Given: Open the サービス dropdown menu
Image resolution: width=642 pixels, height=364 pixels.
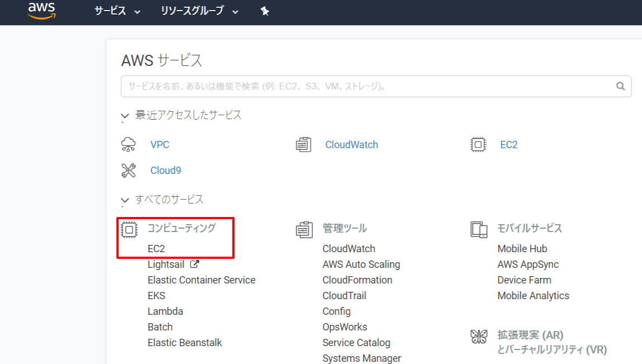Looking at the screenshot, I should tap(117, 11).
